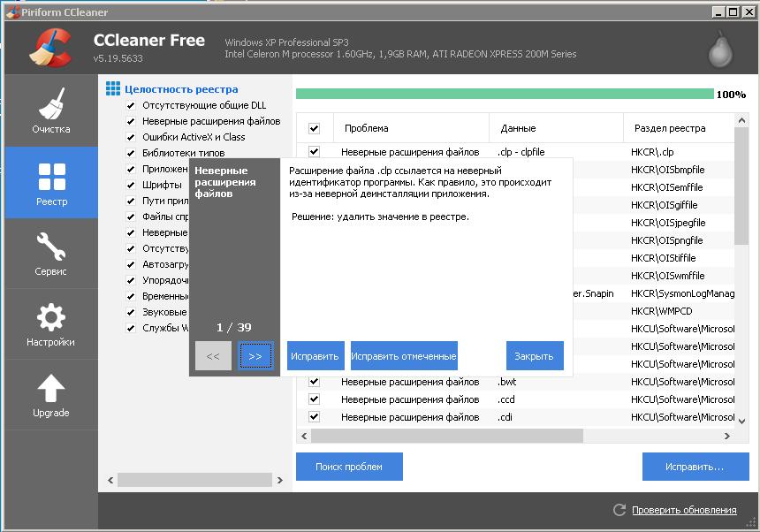Viewport: 760px width, 532px height.
Task: Sort by Проблема column header
Action: click(411, 128)
